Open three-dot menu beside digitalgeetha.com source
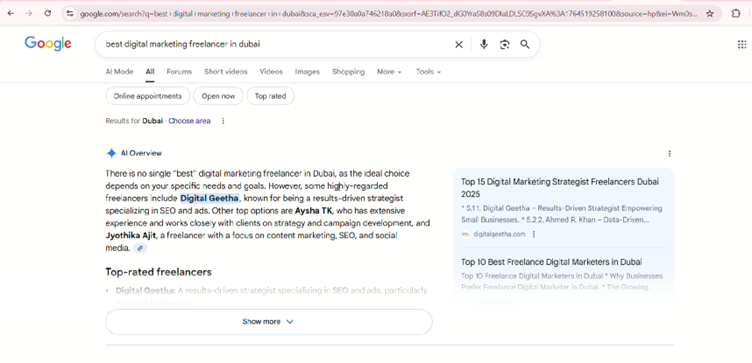This screenshot has width=752, height=363. coord(534,234)
